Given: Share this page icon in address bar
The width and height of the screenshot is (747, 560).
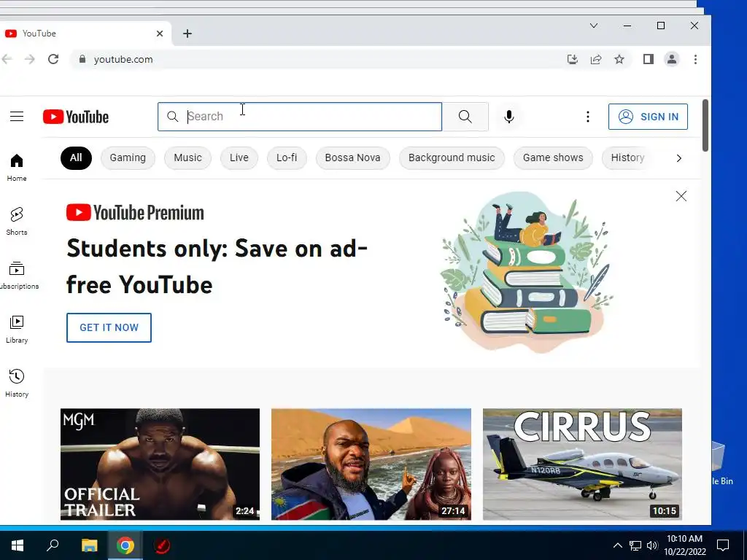Looking at the screenshot, I should click(x=596, y=59).
